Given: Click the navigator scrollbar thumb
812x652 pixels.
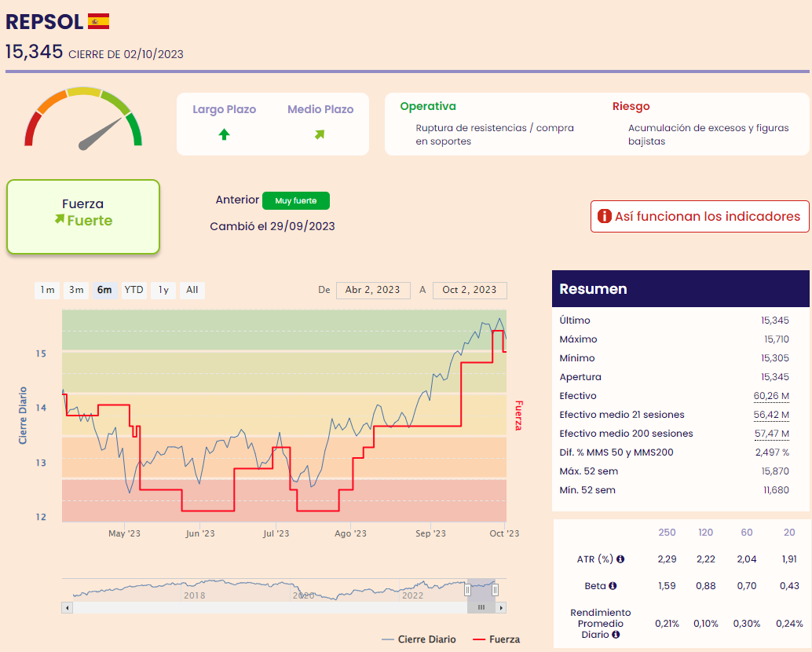Looking at the screenshot, I should click(481, 607).
